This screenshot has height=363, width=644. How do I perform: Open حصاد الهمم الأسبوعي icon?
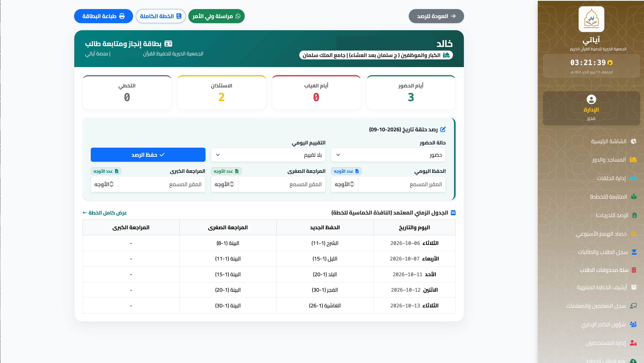634,234
